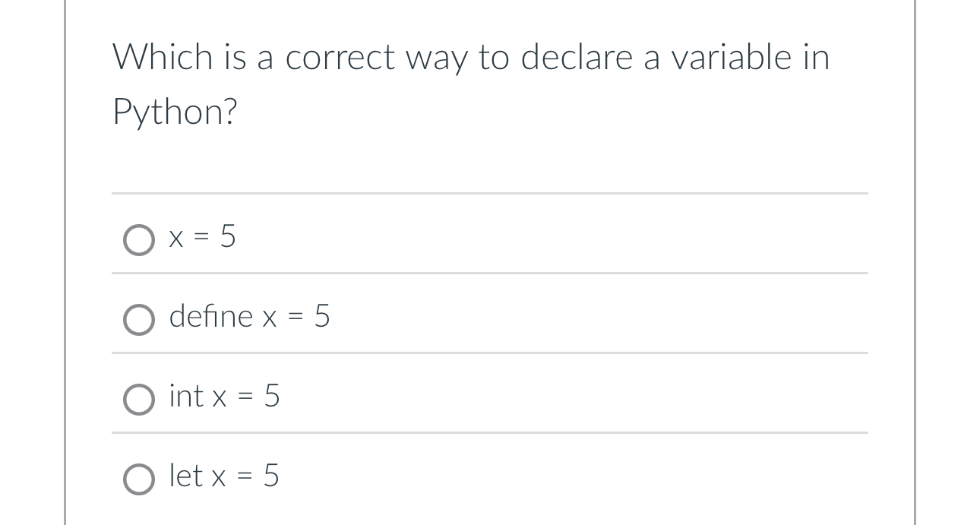This screenshot has height=525, width=980.
Task: Select the radio button for "let x = 5"
Action: click(139, 479)
